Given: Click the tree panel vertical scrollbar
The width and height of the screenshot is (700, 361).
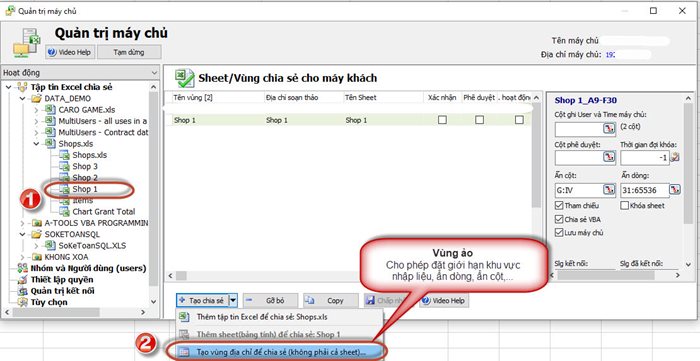Looking at the screenshot, I should pyautogui.click(x=154, y=188).
